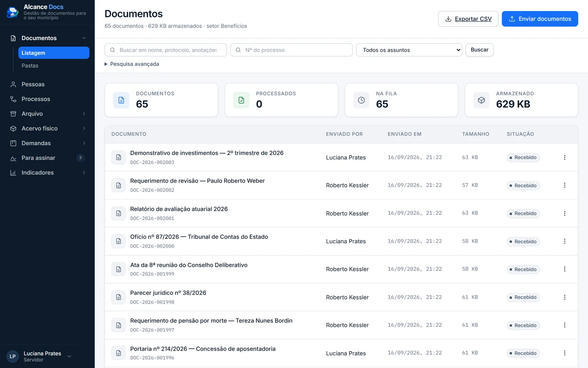The height and width of the screenshot is (368, 588).
Task: Expand the Indicadores sidebar section
Action: [84, 173]
